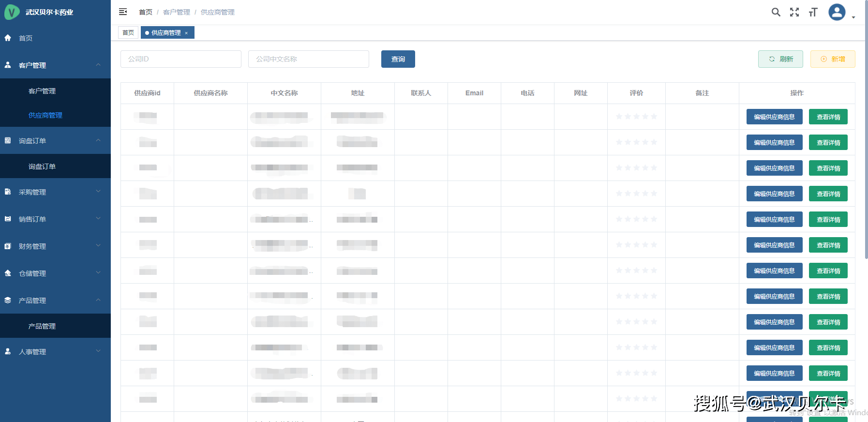Click the 查询 search button

tap(398, 59)
